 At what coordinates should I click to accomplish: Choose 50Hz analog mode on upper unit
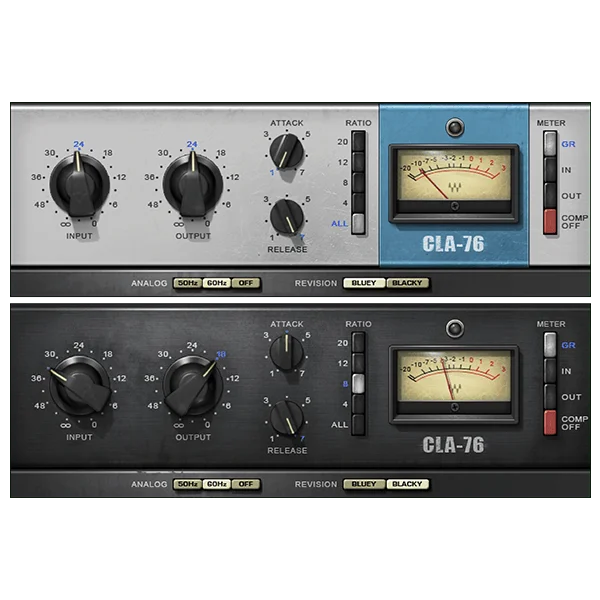(x=188, y=283)
